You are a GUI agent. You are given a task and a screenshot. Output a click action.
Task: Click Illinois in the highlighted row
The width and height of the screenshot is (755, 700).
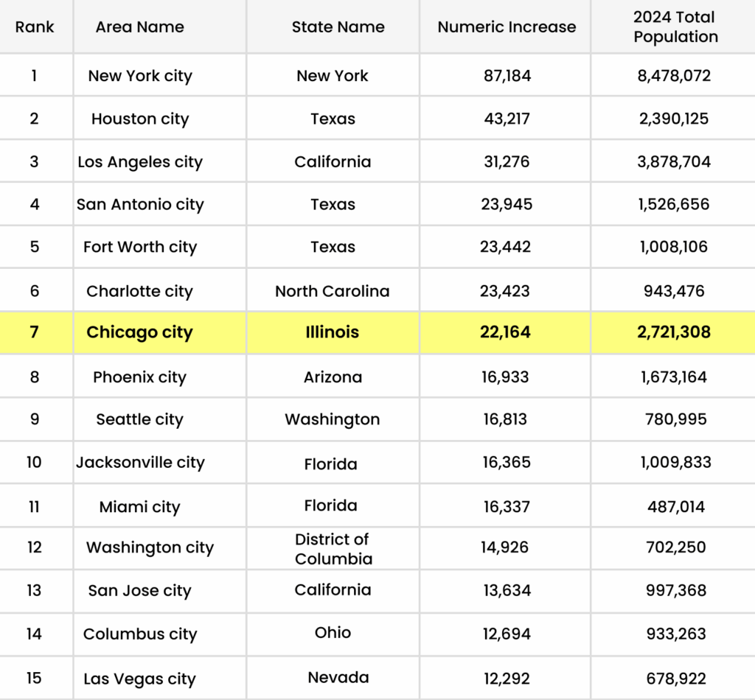tap(333, 332)
